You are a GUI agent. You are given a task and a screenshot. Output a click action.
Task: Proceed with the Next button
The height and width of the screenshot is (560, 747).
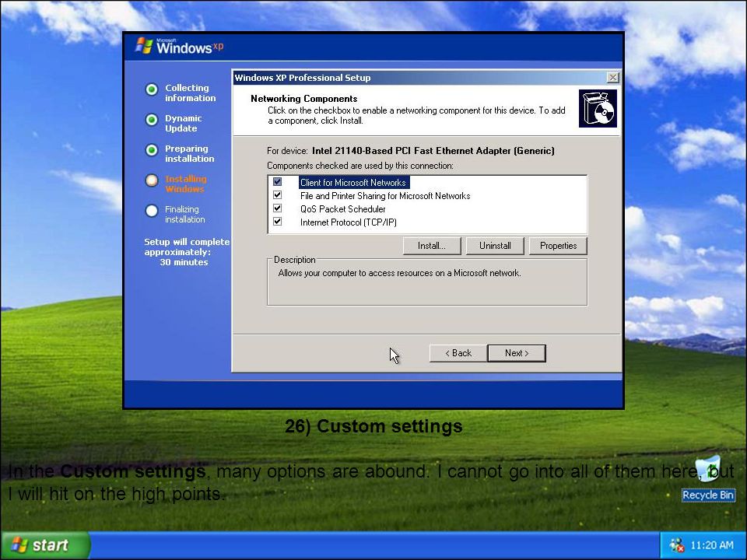tap(517, 353)
